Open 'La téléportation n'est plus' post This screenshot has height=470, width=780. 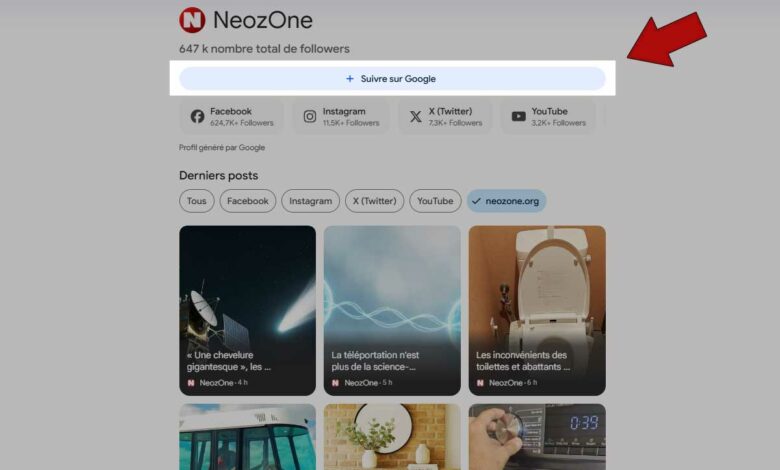point(392,310)
